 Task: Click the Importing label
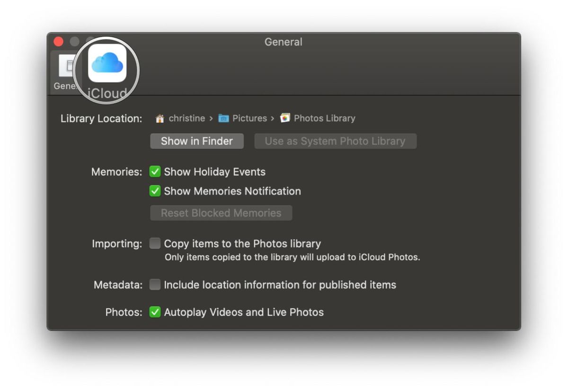(x=117, y=244)
